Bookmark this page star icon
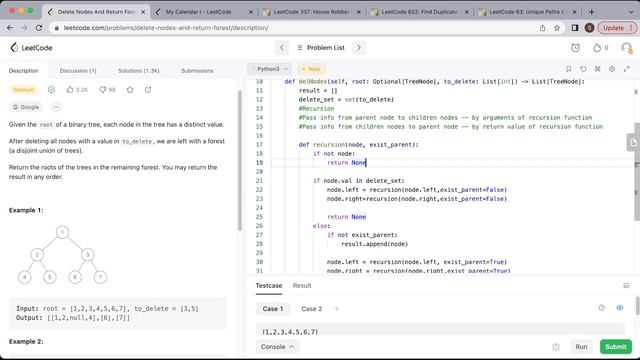Viewport: 640px width, 360px height. coord(557,28)
